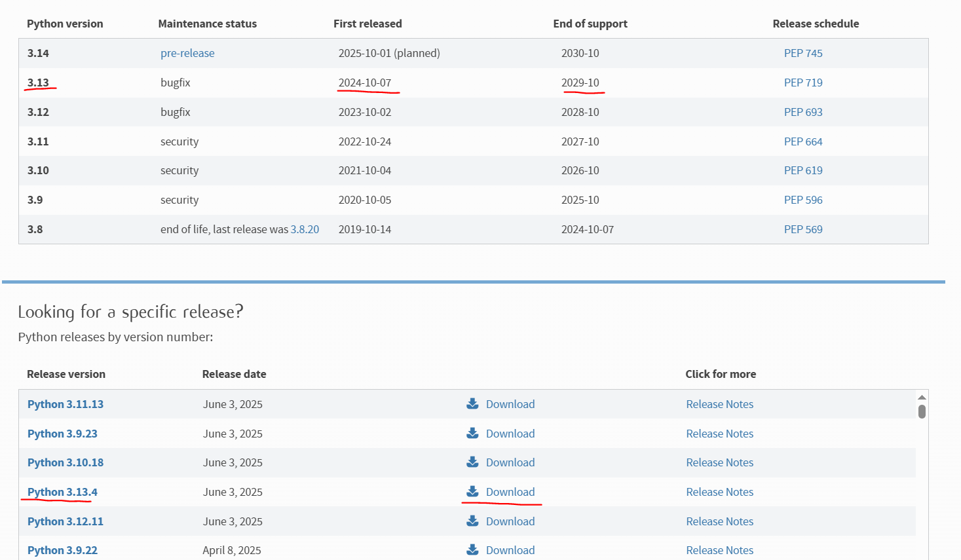Open the Python 3.12.11 release page

pos(66,521)
